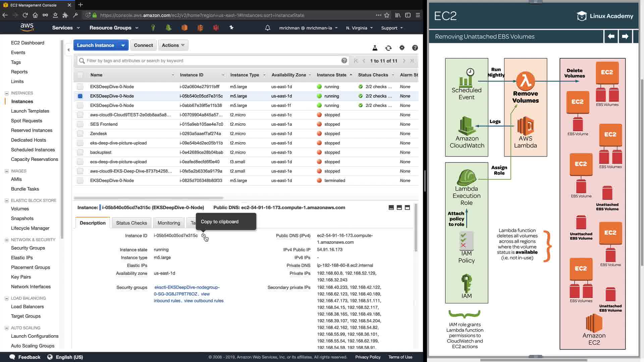Viewport: 644px width, 362px height.
Task: Check the Zendesk instance checkbox
Action: (x=80, y=134)
